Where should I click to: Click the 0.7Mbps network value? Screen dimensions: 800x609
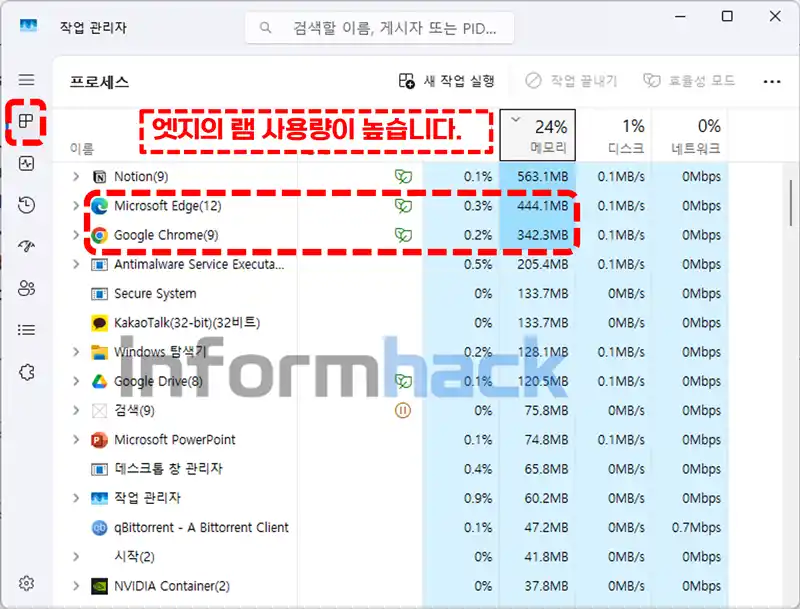point(696,527)
